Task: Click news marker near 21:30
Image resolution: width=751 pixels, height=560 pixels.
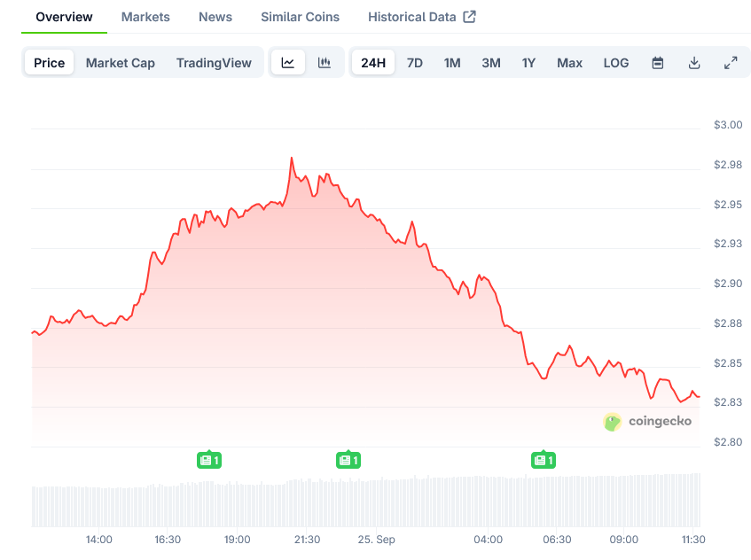Action: click(x=348, y=460)
